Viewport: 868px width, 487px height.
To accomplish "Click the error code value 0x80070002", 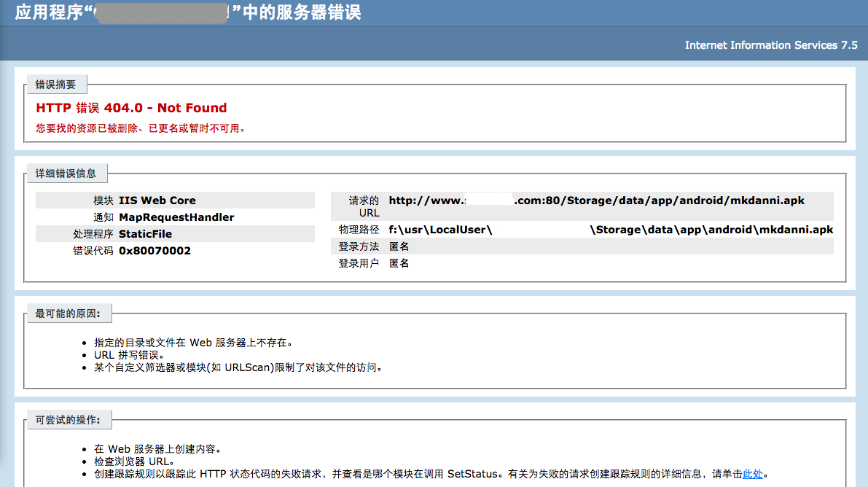I will coord(155,250).
